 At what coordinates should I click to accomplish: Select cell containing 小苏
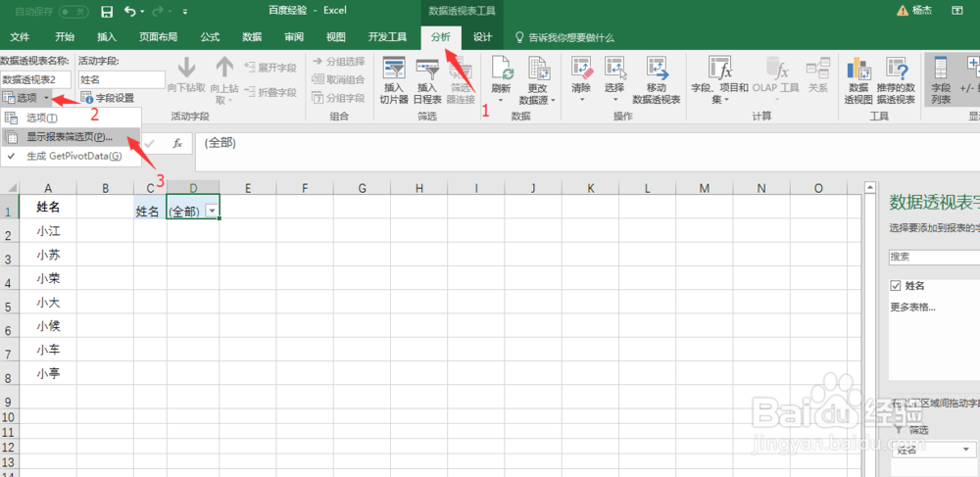(x=48, y=255)
